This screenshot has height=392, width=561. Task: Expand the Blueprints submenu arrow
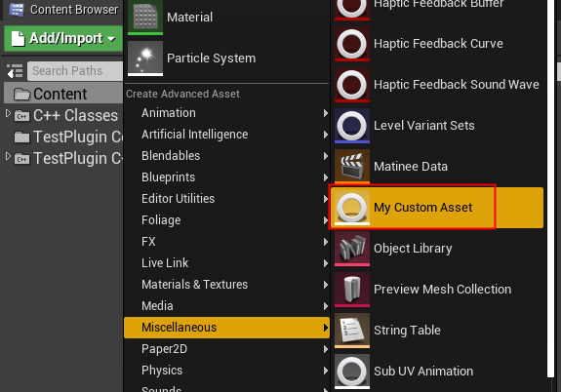(325, 177)
